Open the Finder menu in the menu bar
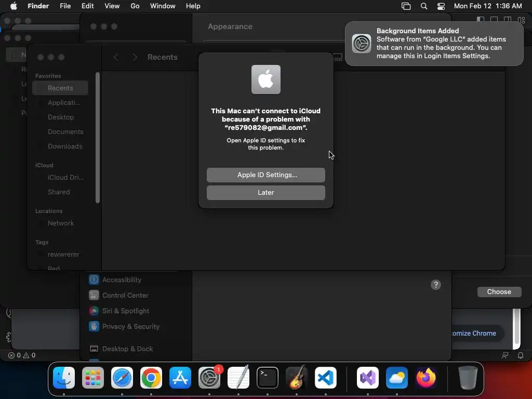The image size is (532, 399). 38,6
